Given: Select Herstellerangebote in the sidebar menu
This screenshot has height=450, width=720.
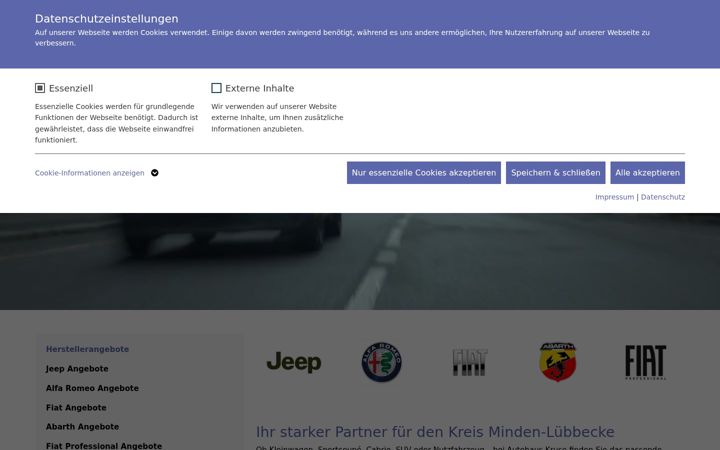Looking at the screenshot, I should (x=87, y=349).
